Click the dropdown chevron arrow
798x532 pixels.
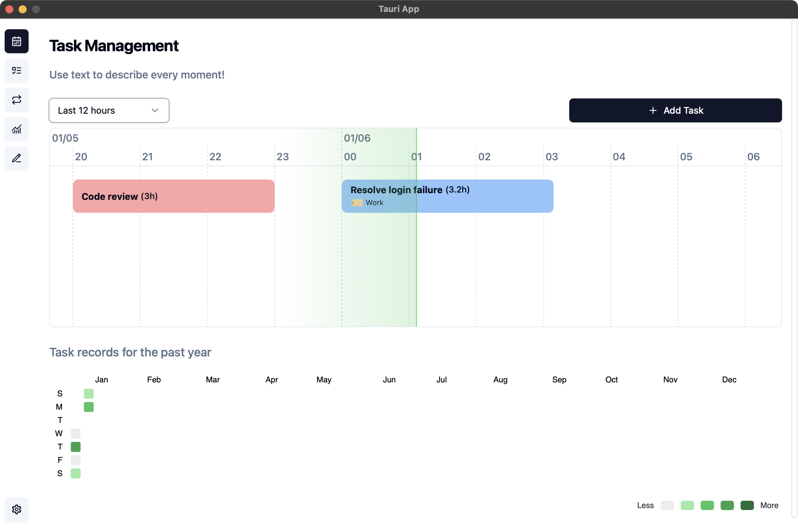(x=155, y=111)
